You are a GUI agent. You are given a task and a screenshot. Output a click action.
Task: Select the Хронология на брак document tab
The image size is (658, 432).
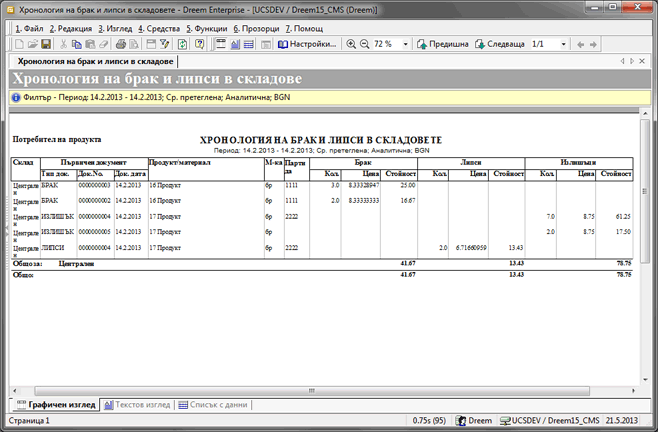(95, 61)
